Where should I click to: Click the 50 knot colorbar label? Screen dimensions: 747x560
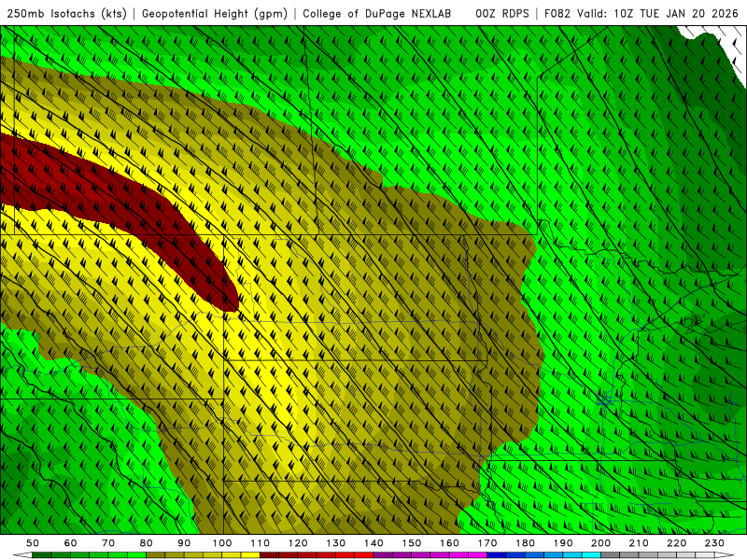click(x=33, y=543)
